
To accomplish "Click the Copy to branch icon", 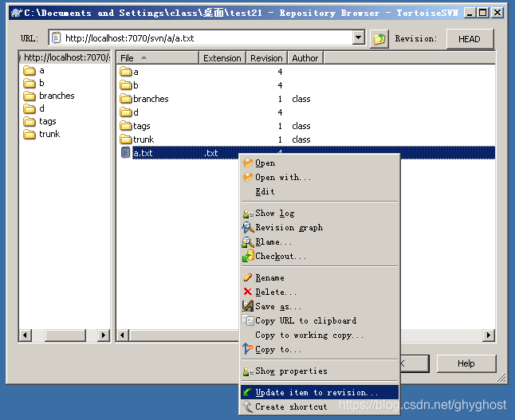I will point(248,349).
